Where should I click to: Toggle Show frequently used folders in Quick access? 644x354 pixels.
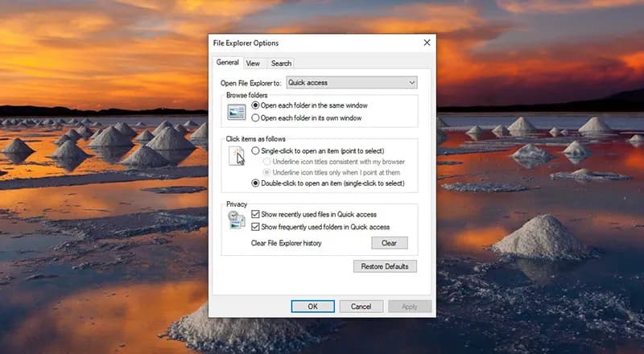pos(255,227)
